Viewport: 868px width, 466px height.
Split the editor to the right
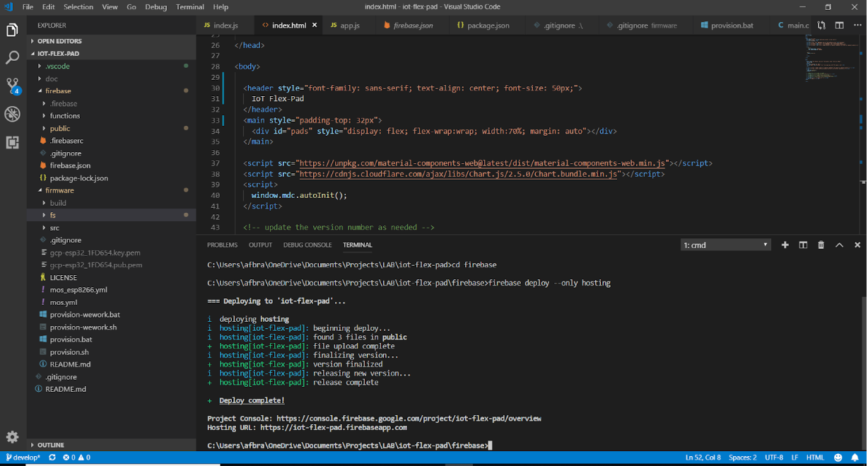839,25
